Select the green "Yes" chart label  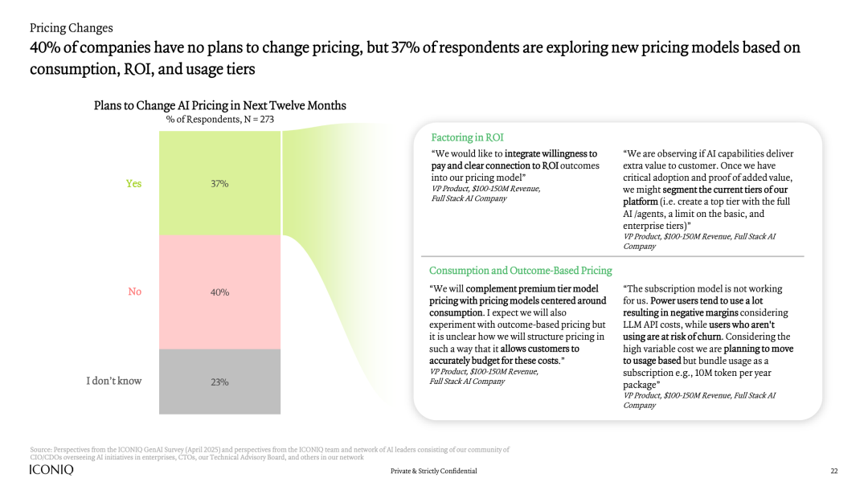click(133, 183)
